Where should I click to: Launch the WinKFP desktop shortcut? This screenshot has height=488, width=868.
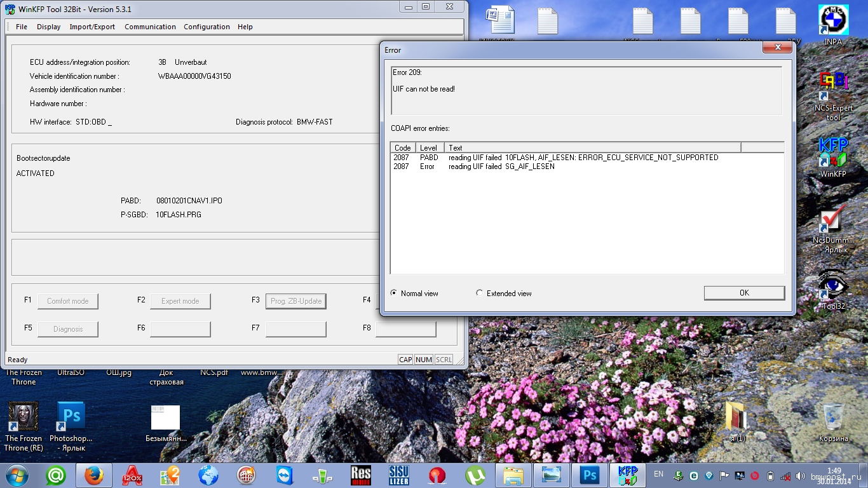pos(833,152)
